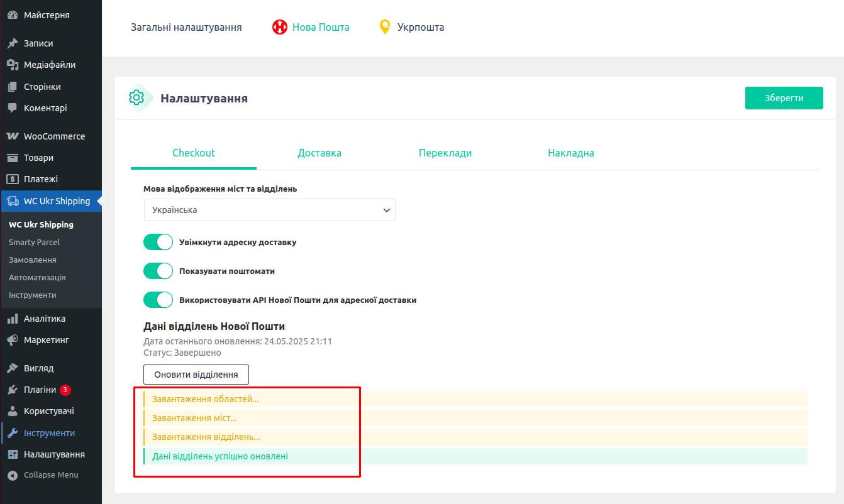Click the red plugin update badge showing 3

[65, 390]
